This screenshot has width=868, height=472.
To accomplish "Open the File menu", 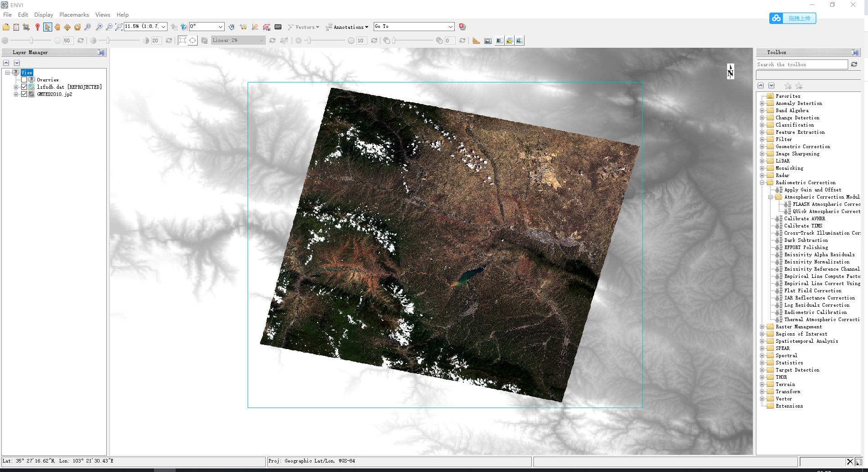I will coord(8,15).
